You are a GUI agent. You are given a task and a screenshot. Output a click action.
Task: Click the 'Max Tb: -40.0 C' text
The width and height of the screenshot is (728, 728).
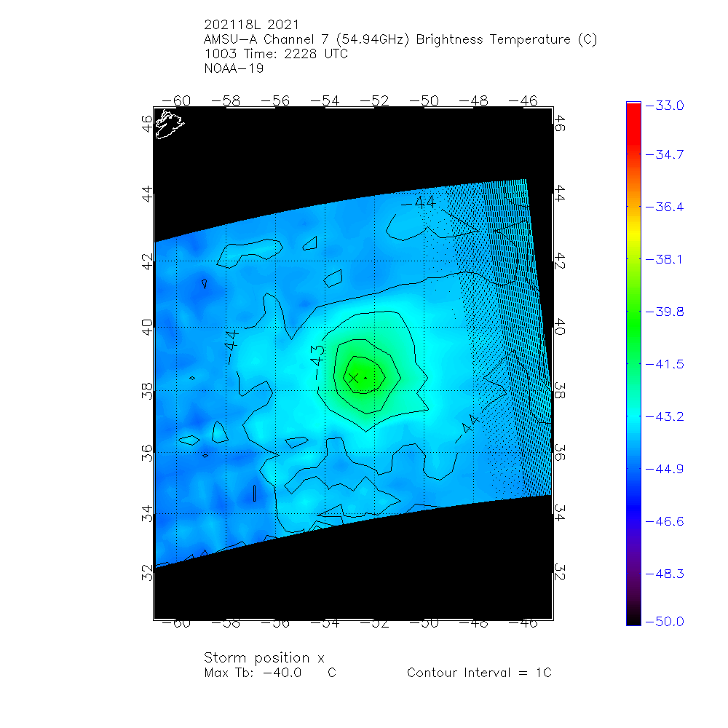coord(270,673)
